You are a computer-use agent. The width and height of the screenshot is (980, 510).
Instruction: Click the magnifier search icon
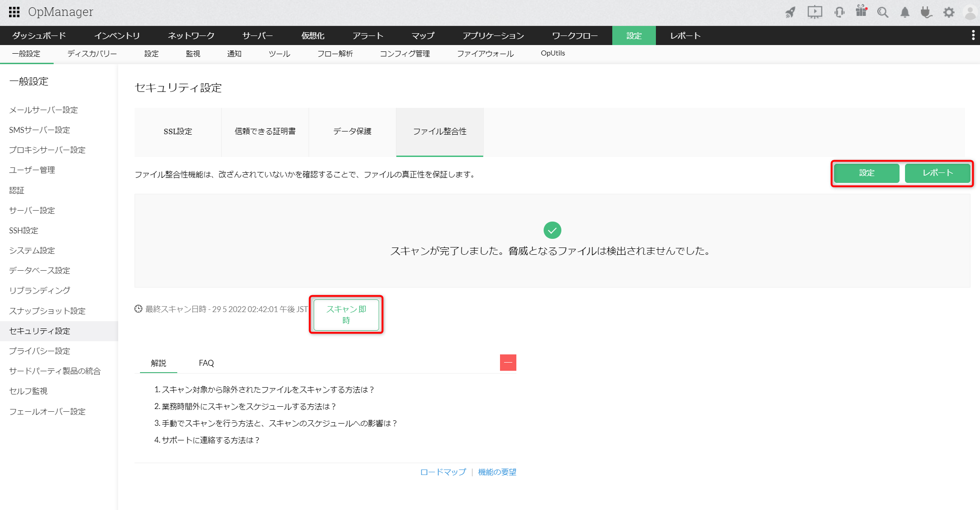coord(882,12)
